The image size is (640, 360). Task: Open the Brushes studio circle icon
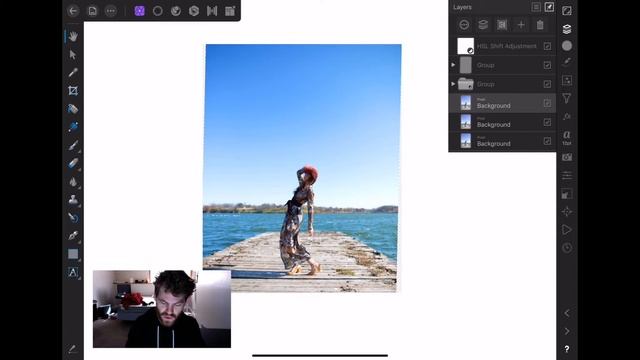pyautogui.click(x=567, y=46)
